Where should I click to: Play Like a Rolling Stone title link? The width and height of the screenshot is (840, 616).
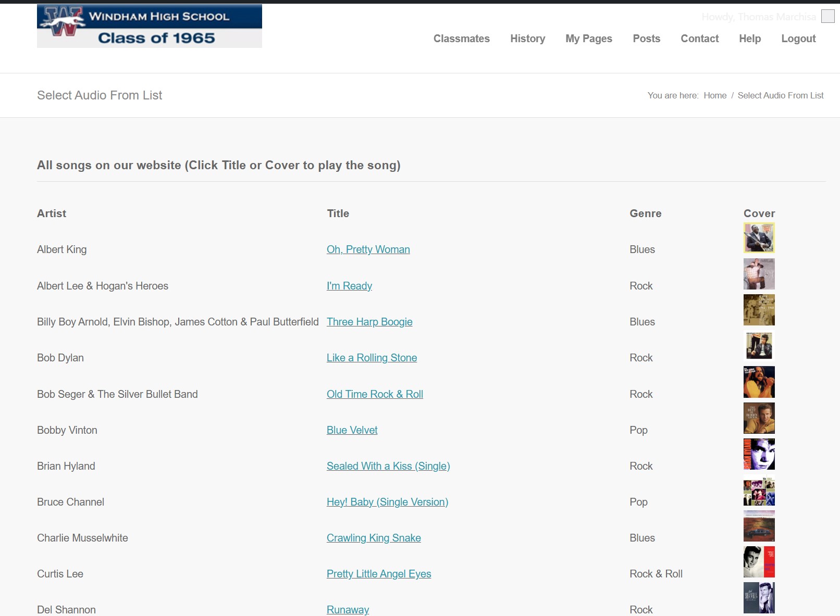(x=372, y=358)
